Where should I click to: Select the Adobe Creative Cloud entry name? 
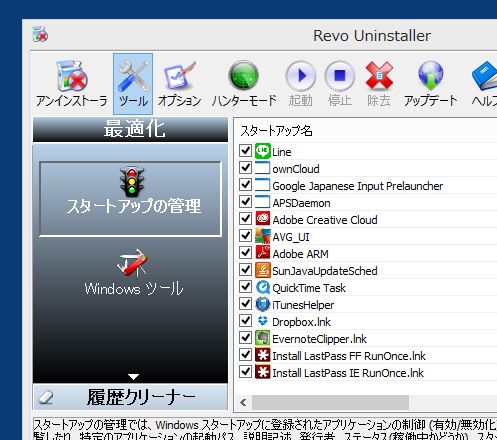click(325, 220)
